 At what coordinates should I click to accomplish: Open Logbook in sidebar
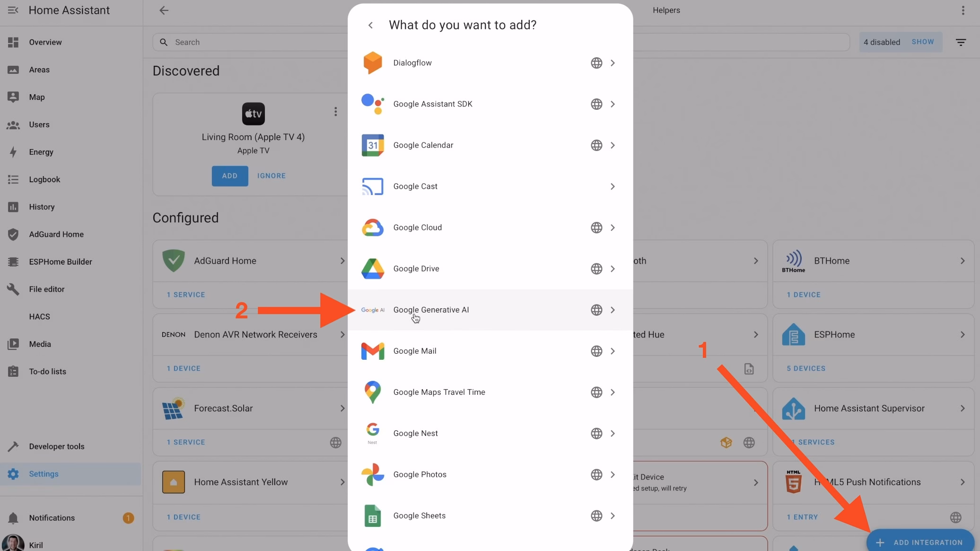click(x=71, y=179)
